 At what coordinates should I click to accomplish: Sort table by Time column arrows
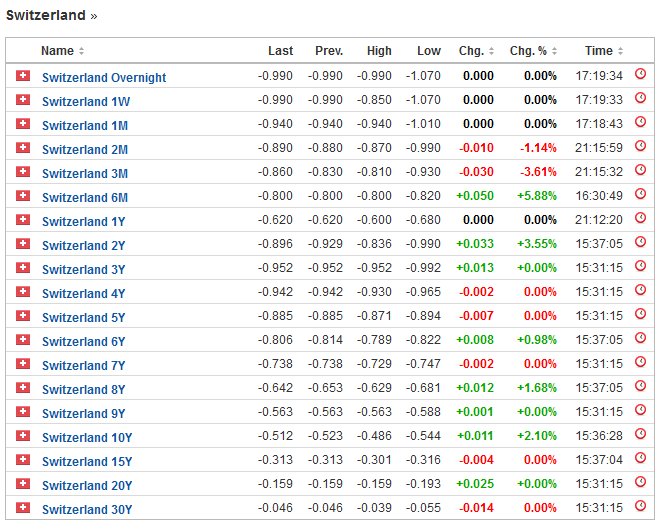tap(620, 51)
